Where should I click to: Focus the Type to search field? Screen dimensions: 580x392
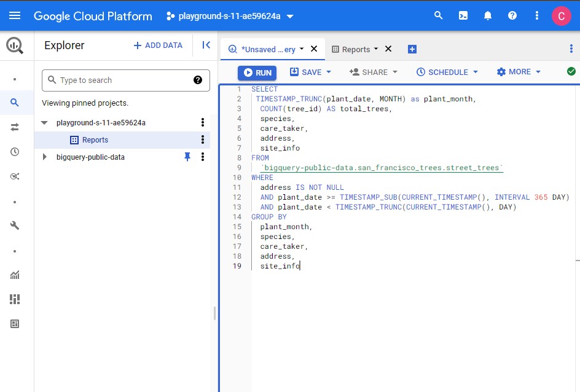tap(126, 80)
